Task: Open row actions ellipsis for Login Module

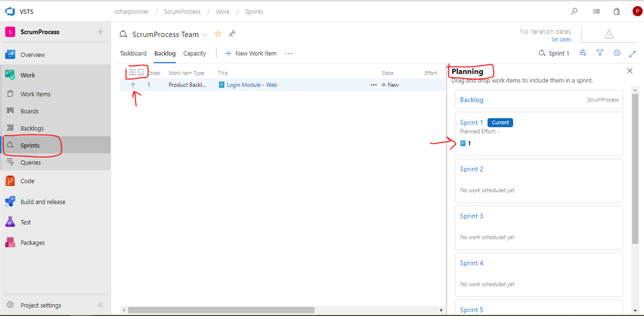Action: 374,85
